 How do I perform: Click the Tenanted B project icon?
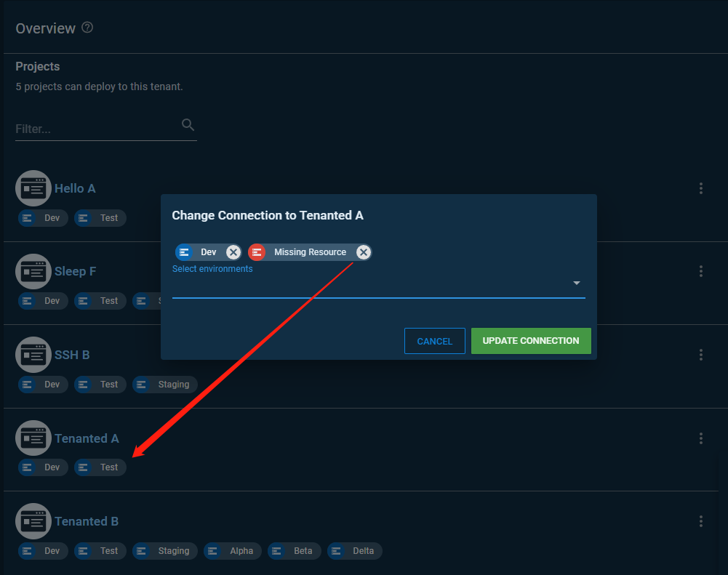click(33, 520)
